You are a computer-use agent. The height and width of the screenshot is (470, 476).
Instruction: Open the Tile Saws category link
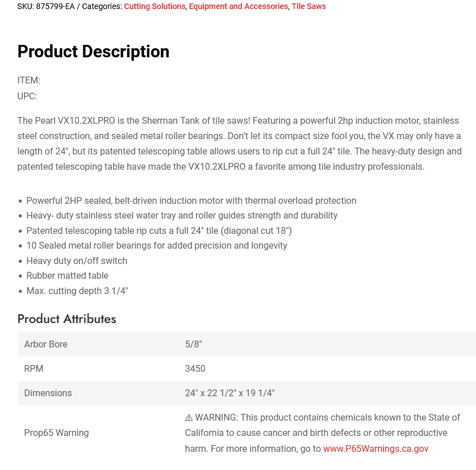click(x=309, y=6)
